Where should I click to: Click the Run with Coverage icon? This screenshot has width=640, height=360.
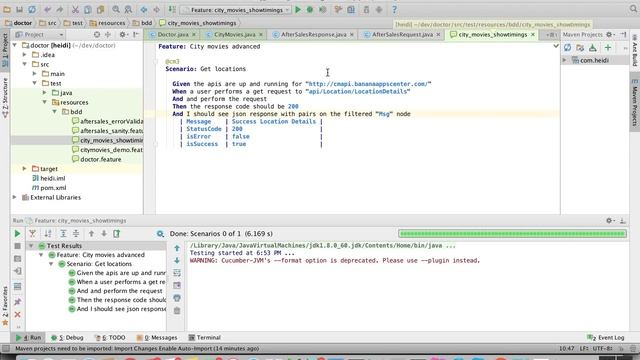pyautogui.click(x=322, y=9)
